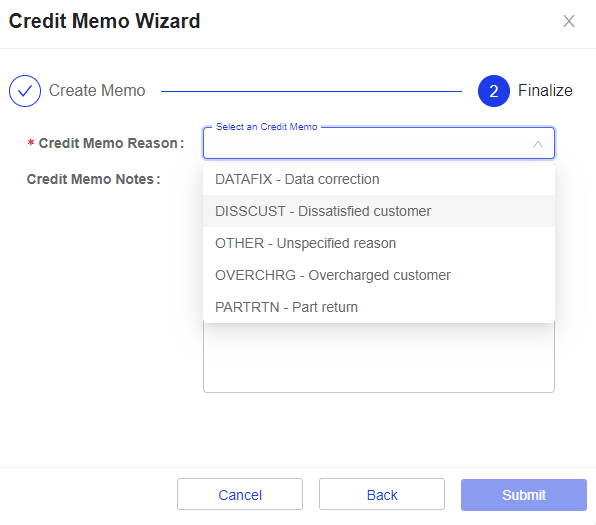Collapse the reason list using the chevron arrow
Image resolution: width=596 pixels, height=525 pixels.
pos(537,144)
